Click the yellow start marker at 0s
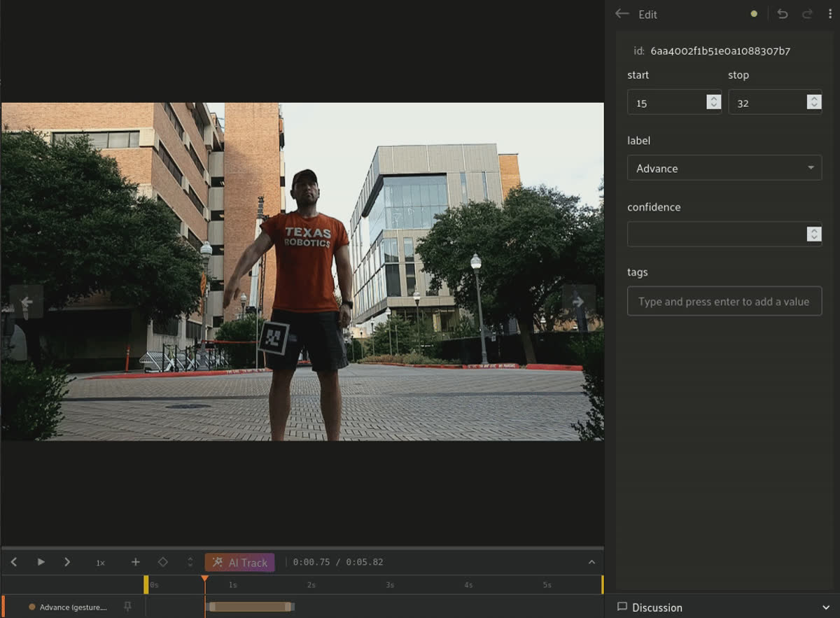Screen dimensions: 840x618 [146, 584]
